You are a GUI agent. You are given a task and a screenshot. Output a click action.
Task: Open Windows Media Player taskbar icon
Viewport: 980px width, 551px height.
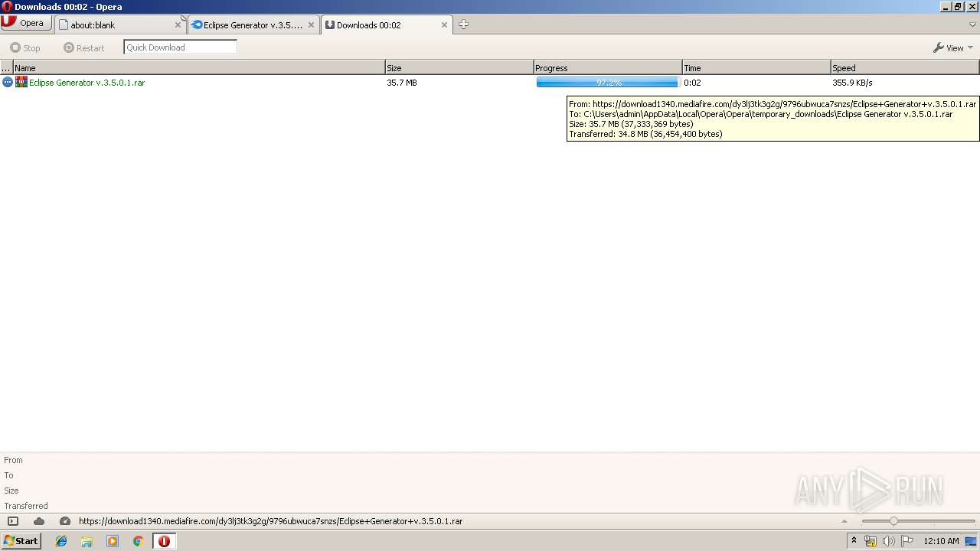coord(113,541)
